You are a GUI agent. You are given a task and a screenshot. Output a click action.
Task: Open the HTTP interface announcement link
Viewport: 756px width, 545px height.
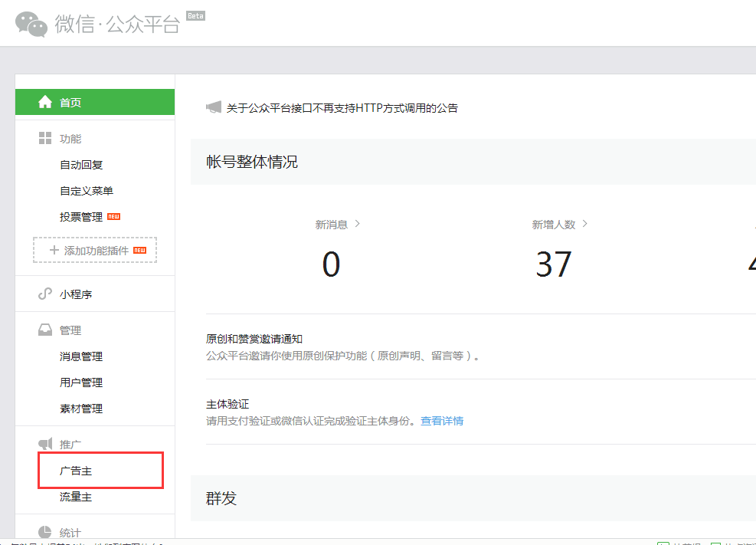(x=342, y=108)
